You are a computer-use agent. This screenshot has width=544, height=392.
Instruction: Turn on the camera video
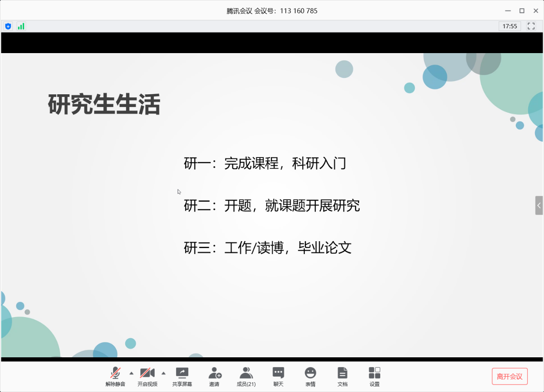click(x=147, y=376)
